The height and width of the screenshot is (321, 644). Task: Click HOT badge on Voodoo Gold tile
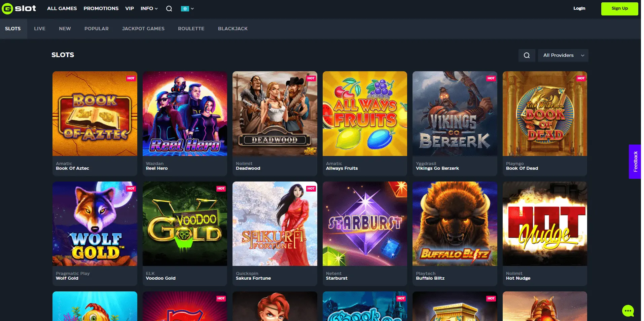221,189
